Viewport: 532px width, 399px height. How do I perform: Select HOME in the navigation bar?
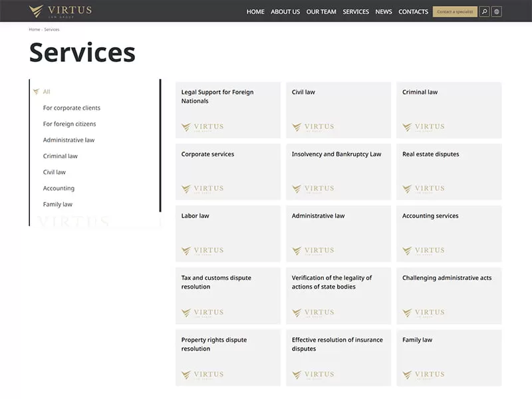click(255, 11)
